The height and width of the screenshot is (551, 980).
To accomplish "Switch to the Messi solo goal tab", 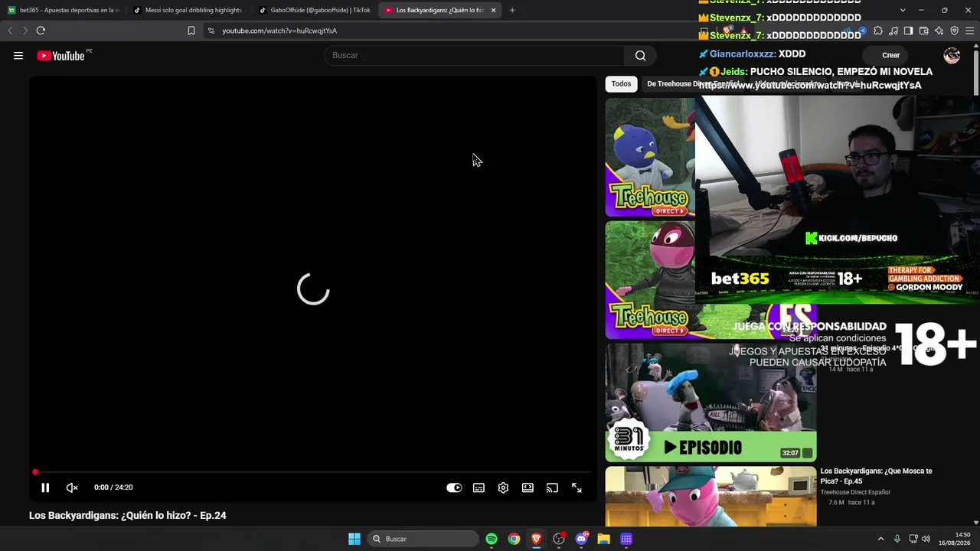I will tap(188, 10).
